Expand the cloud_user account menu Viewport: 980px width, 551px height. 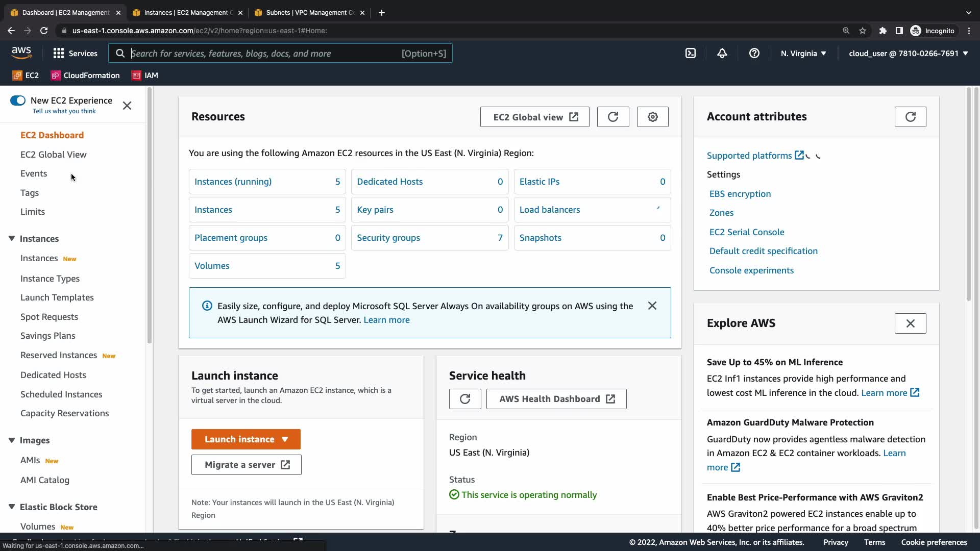pos(908,53)
